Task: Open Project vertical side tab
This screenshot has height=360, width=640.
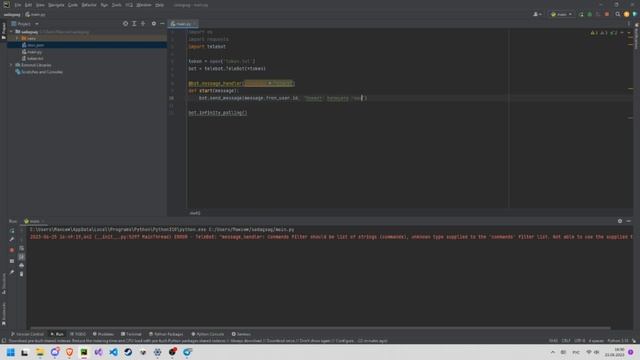Action: click(4, 31)
